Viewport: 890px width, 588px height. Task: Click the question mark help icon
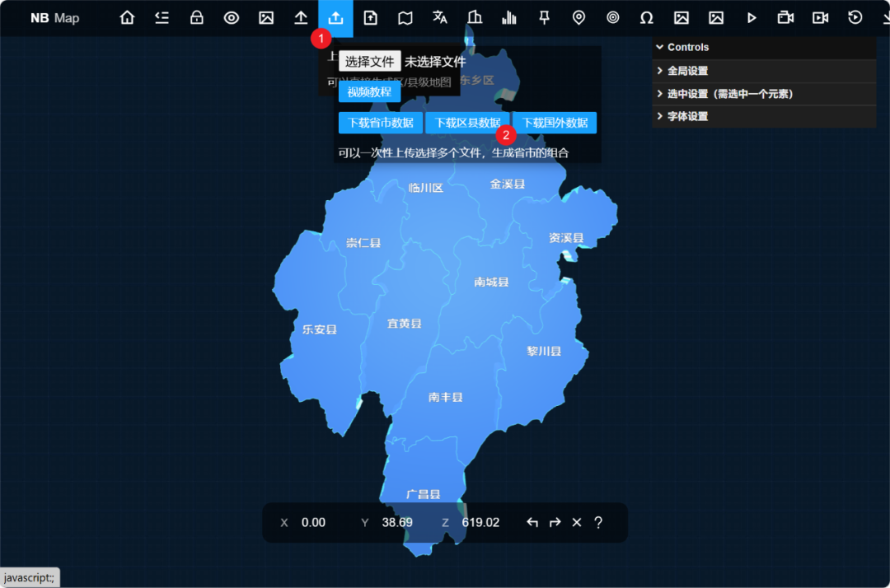click(598, 522)
